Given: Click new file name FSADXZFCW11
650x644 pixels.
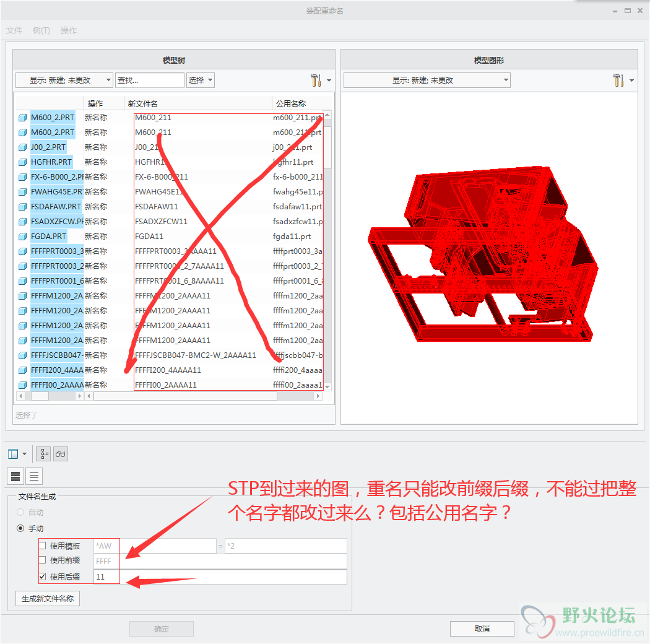Looking at the screenshot, I should tap(161, 222).
